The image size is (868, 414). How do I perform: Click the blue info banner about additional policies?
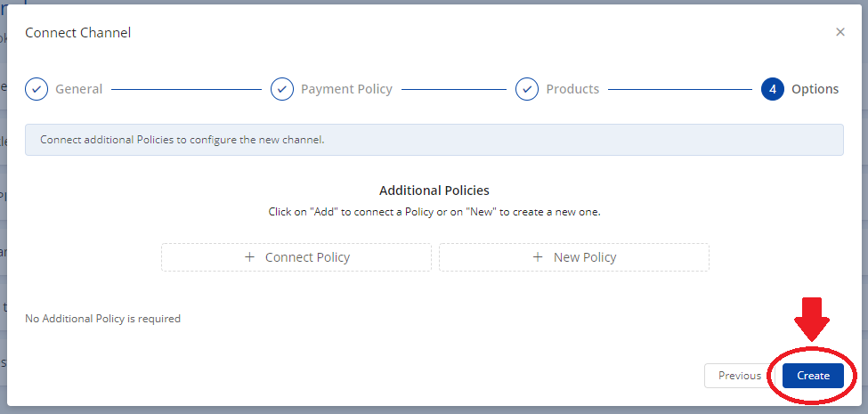[434, 140]
